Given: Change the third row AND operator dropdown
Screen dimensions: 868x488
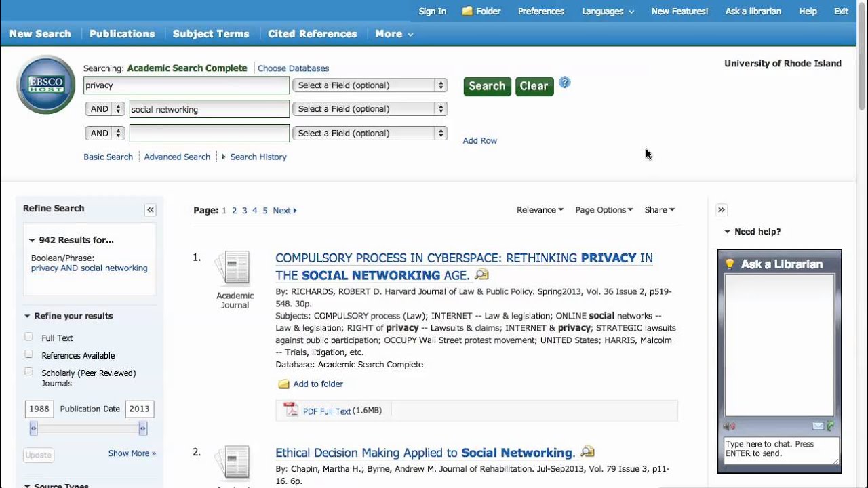Looking at the screenshot, I should [105, 134].
